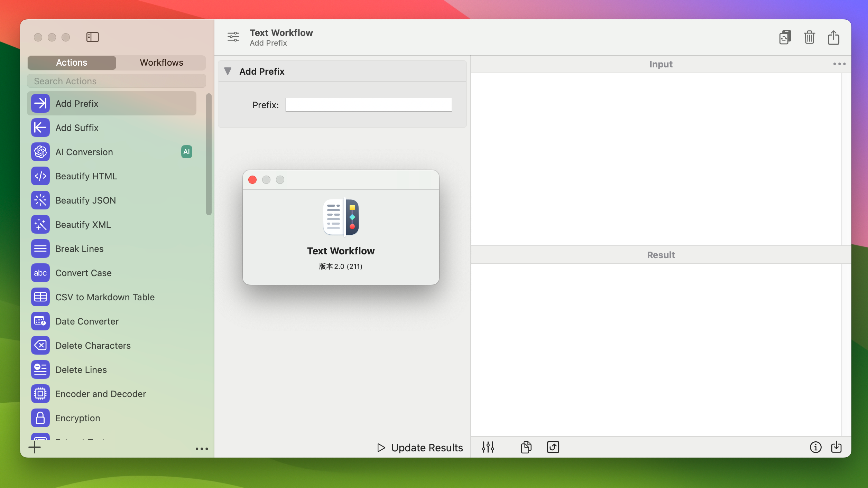
Task: Click the delete workflow icon
Action: (x=809, y=37)
